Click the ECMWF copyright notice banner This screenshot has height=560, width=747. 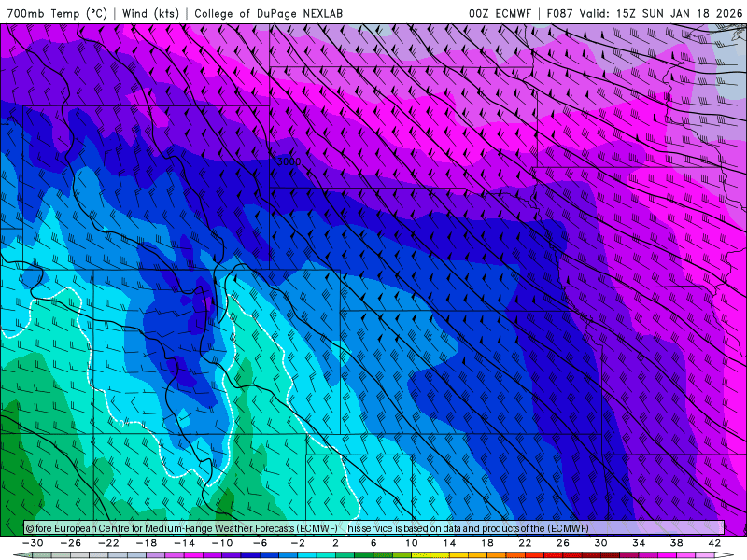pyautogui.click(x=373, y=528)
